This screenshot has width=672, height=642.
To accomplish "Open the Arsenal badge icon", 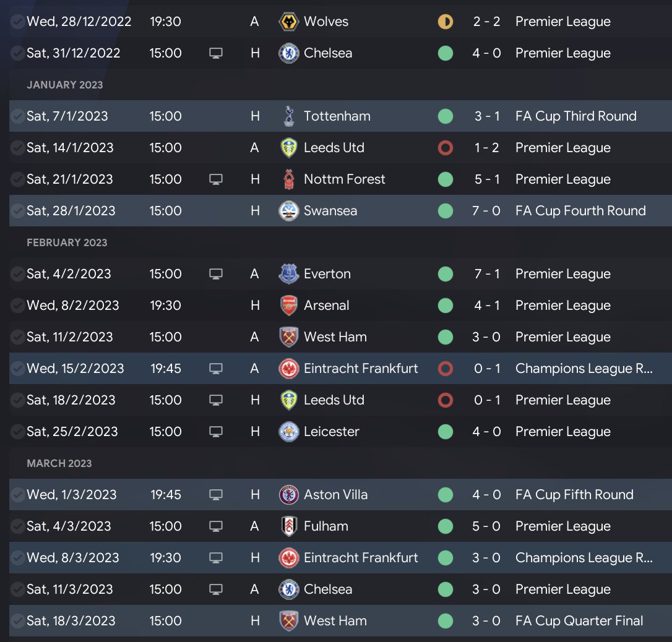I will [x=289, y=306].
